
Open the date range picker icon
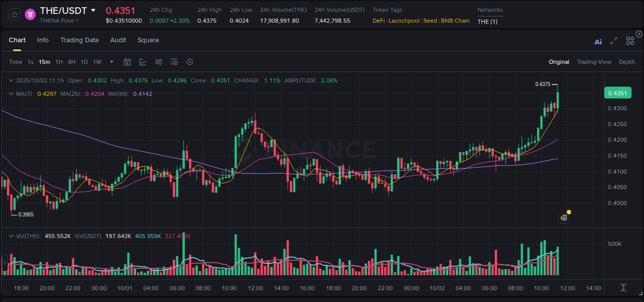click(x=127, y=61)
